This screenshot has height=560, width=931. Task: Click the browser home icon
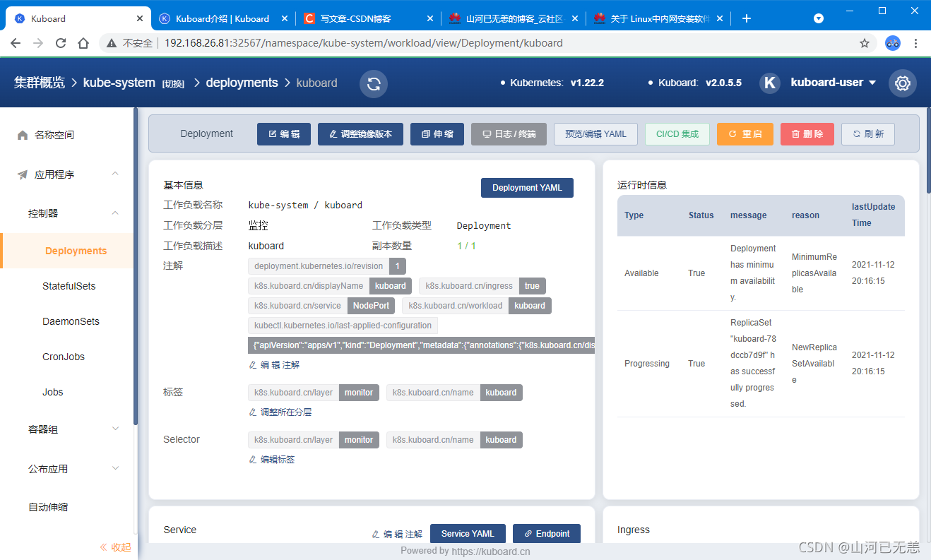point(83,43)
